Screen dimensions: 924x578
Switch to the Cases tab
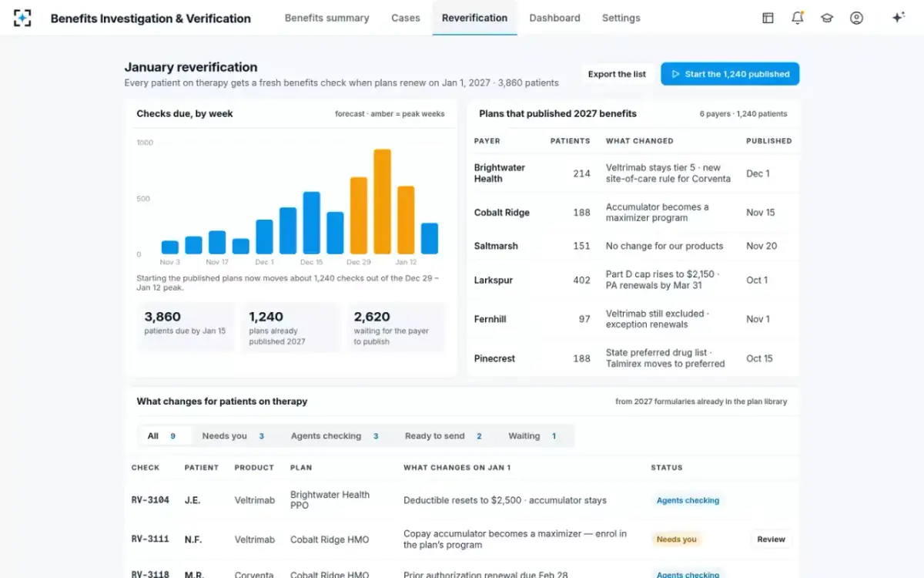click(406, 18)
